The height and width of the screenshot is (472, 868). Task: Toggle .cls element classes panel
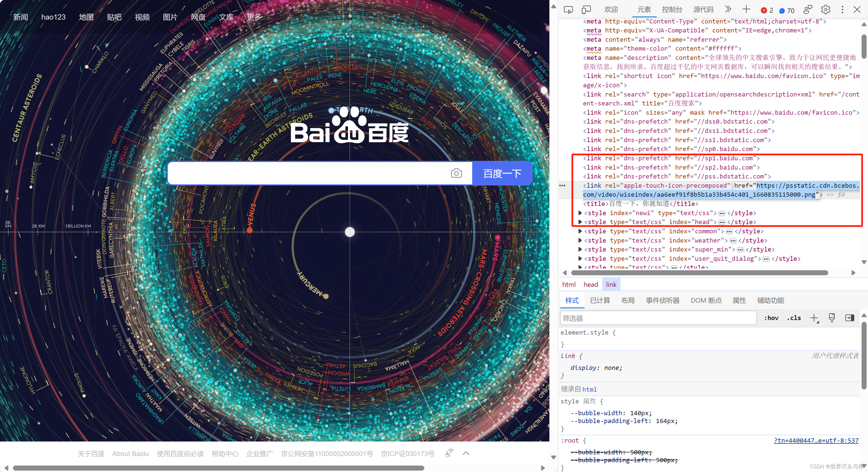tap(794, 318)
